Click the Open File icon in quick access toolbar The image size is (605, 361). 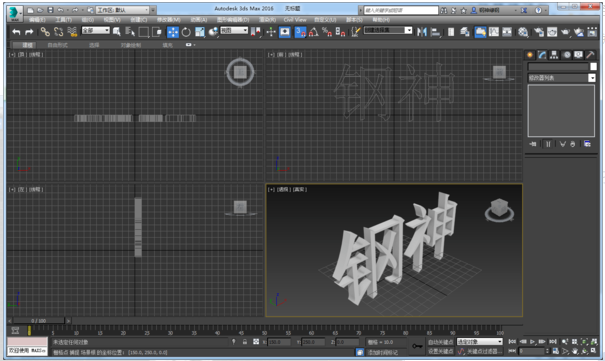tap(40, 10)
